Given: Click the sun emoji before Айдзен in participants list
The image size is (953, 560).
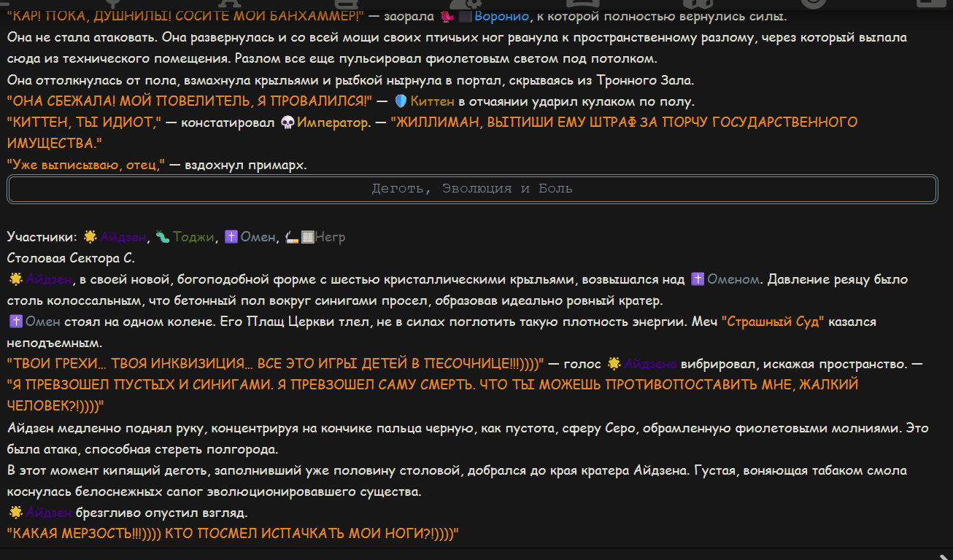Looking at the screenshot, I should [90, 237].
